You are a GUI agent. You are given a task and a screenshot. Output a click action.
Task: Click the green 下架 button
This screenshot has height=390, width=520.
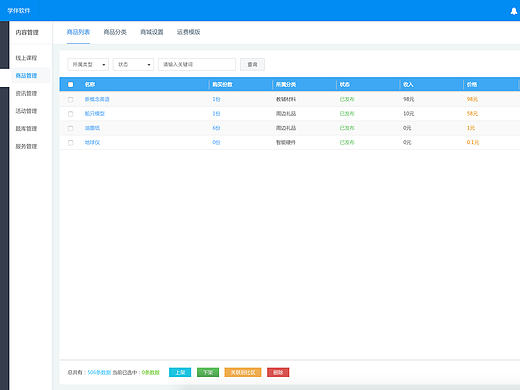(x=208, y=372)
